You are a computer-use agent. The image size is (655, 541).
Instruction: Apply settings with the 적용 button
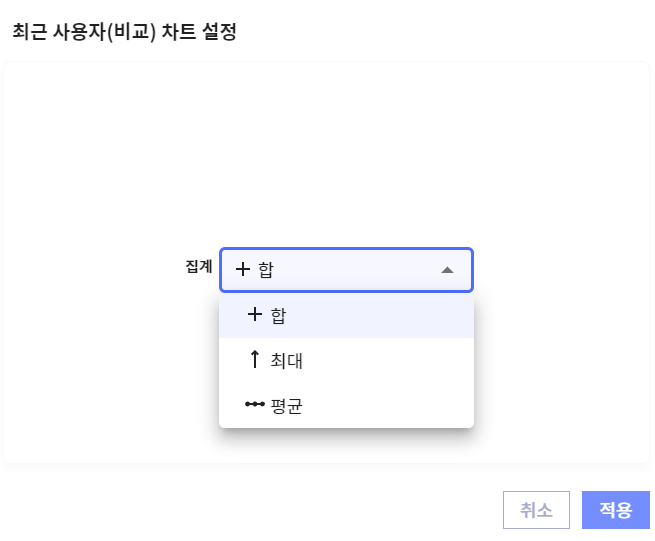point(615,510)
